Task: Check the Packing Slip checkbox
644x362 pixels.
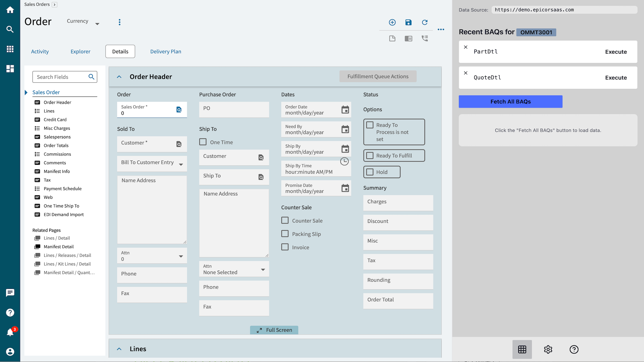Action: click(x=285, y=234)
